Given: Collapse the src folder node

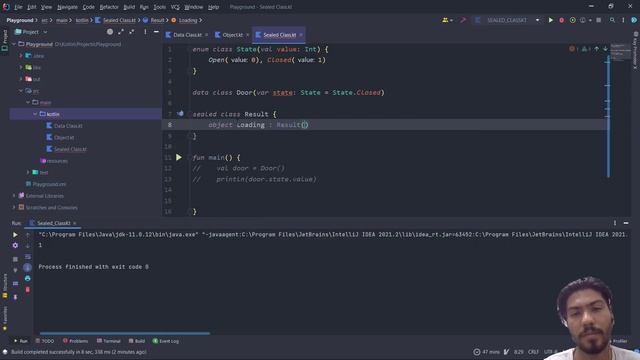Looking at the screenshot, I should (21, 91).
